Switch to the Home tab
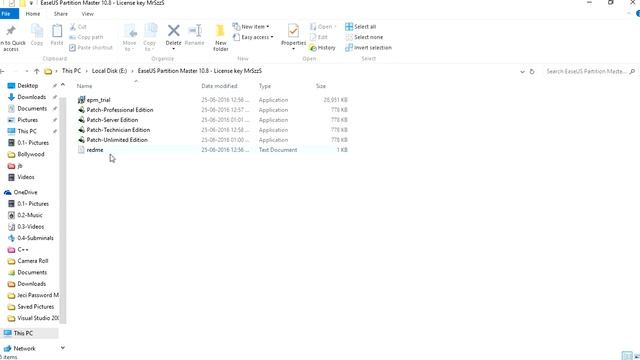Viewport: 640px width, 360px height. click(33, 14)
